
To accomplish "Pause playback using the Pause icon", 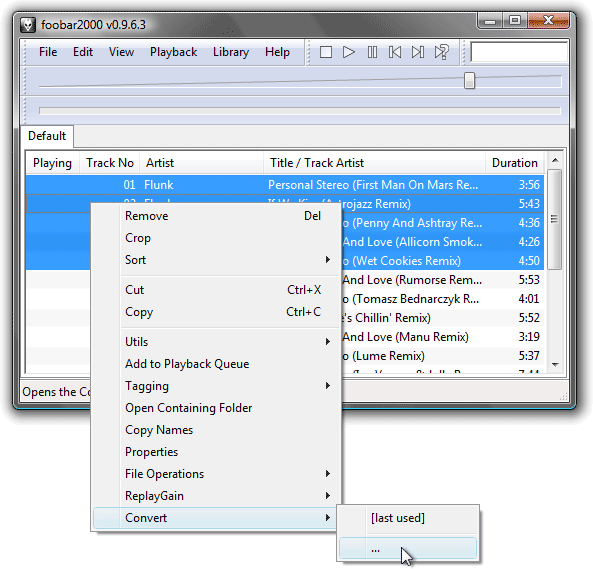I will click(372, 52).
